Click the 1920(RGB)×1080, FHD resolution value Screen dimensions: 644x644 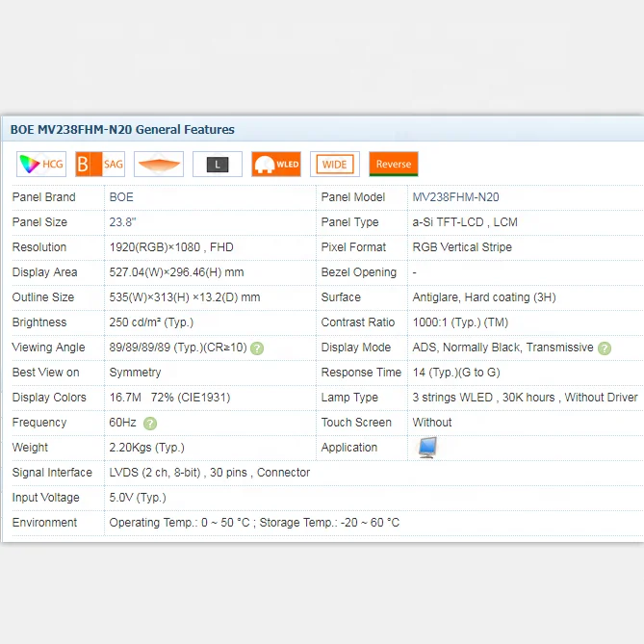click(171, 247)
